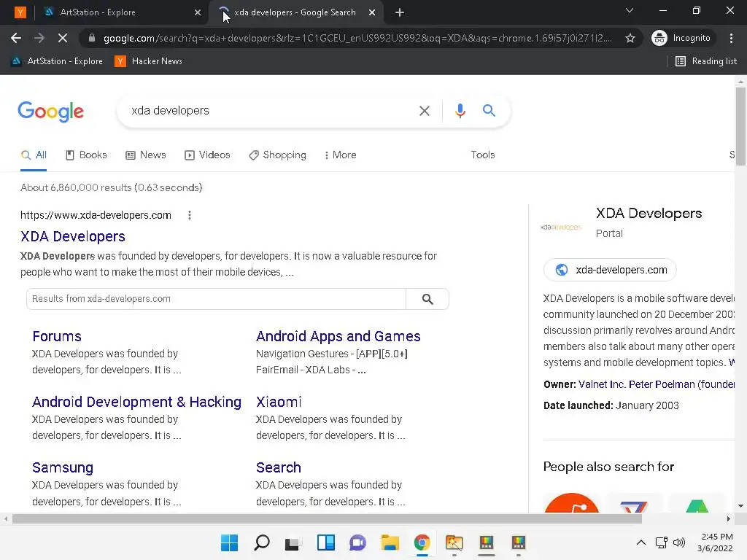Expand the More search categories menu

(x=340, y=155)
